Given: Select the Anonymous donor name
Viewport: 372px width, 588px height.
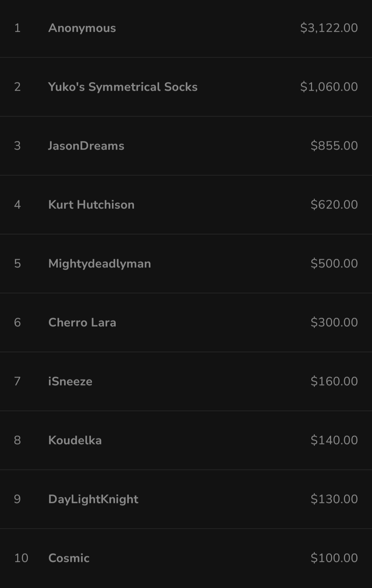Looking at the screenshot, I should 82,28.
